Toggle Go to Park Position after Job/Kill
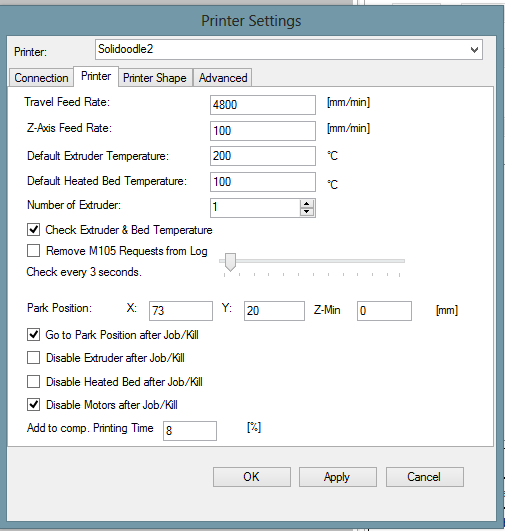The image size is (505, 531). (x=33, y=335)
